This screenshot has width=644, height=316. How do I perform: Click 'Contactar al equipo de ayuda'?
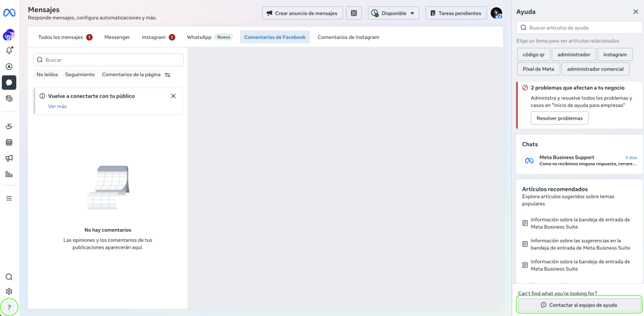coord(579,305)
